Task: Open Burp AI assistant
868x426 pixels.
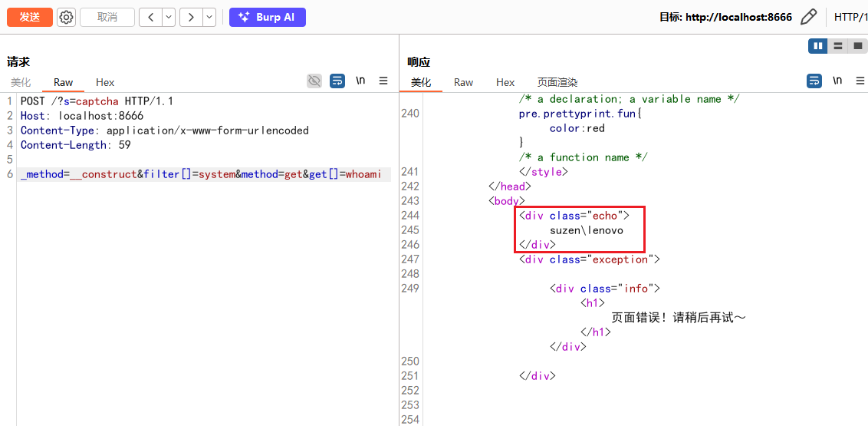Action: coord(268,17)
